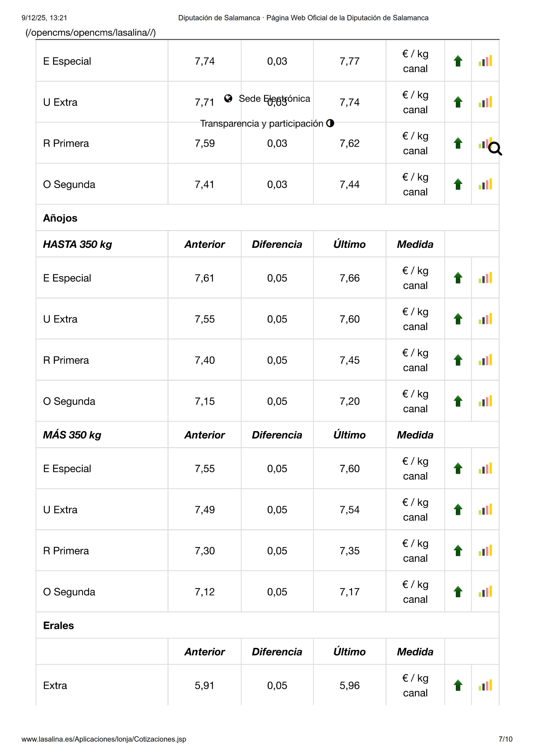Click the green arrow in O Segunda 7,20 row
Viewport: 534px width, 756px height.
click(458, 401)
